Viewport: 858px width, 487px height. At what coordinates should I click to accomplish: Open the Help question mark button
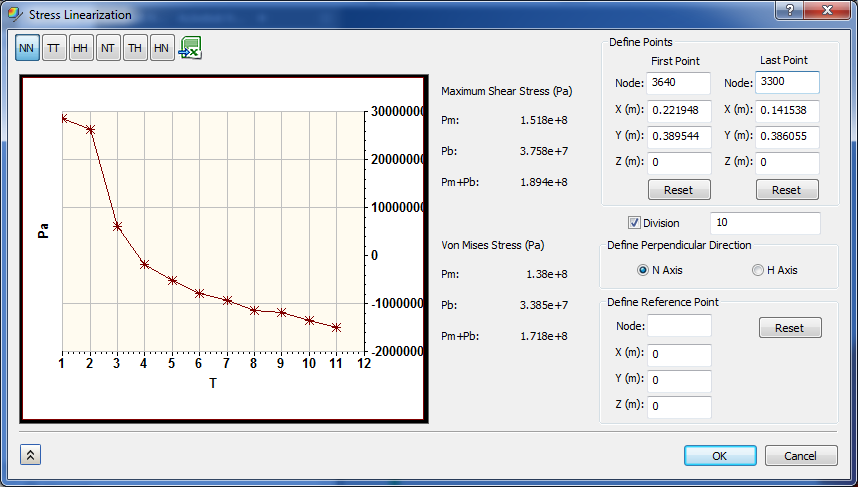coord(790,10)
